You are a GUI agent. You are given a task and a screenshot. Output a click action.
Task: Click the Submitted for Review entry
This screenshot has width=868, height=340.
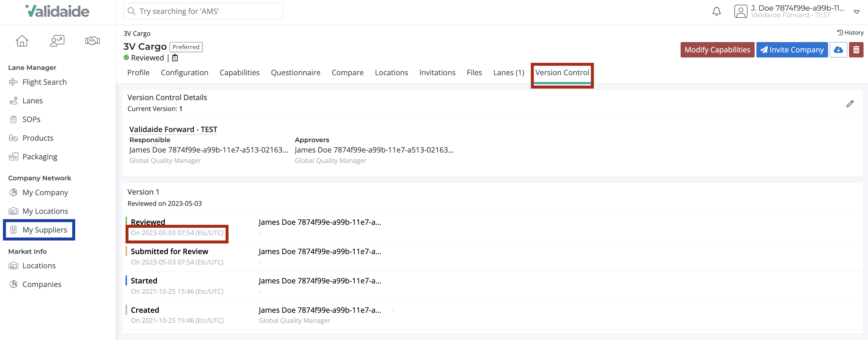(x=169, y=251)
